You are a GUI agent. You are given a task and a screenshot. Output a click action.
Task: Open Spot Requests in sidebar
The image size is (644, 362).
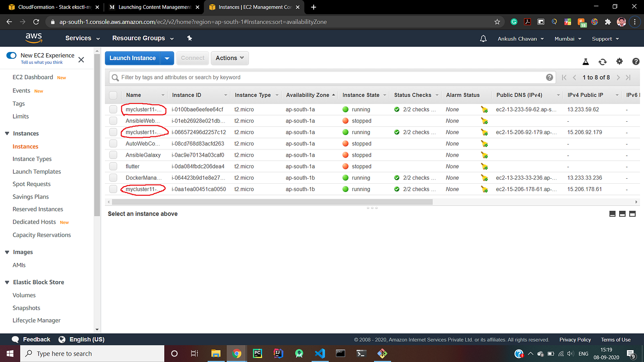32,184
